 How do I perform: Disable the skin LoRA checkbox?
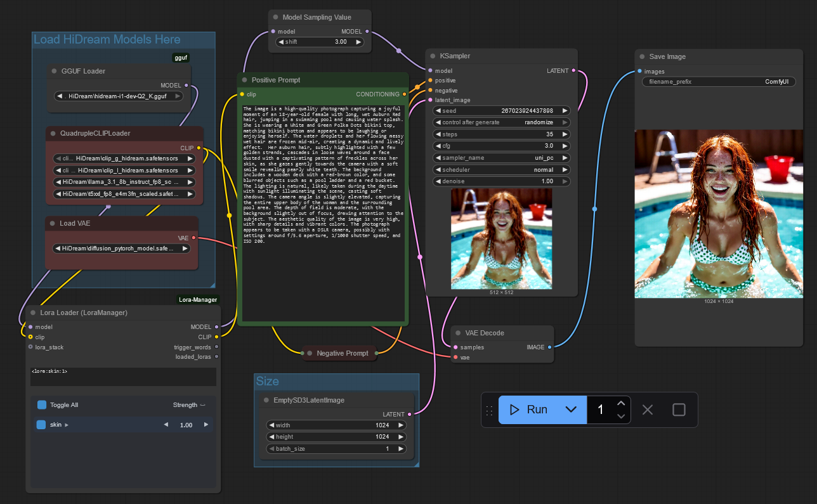click(41, 425)
